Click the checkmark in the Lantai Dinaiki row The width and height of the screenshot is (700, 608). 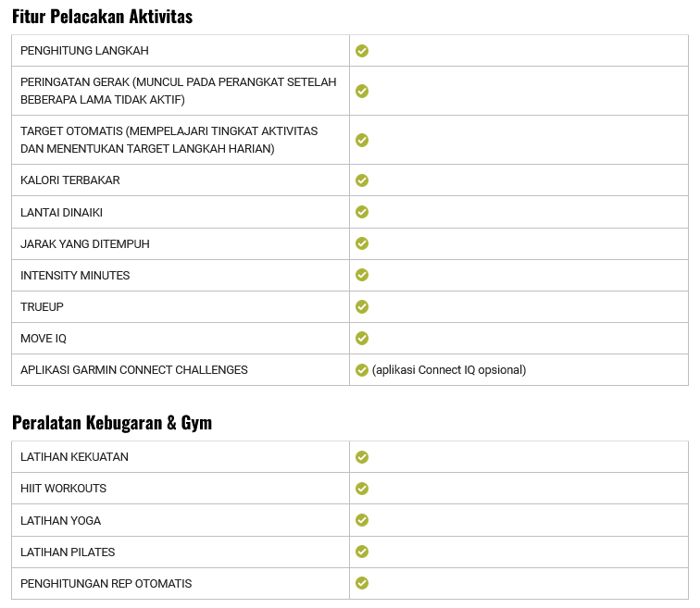point(362,212)
